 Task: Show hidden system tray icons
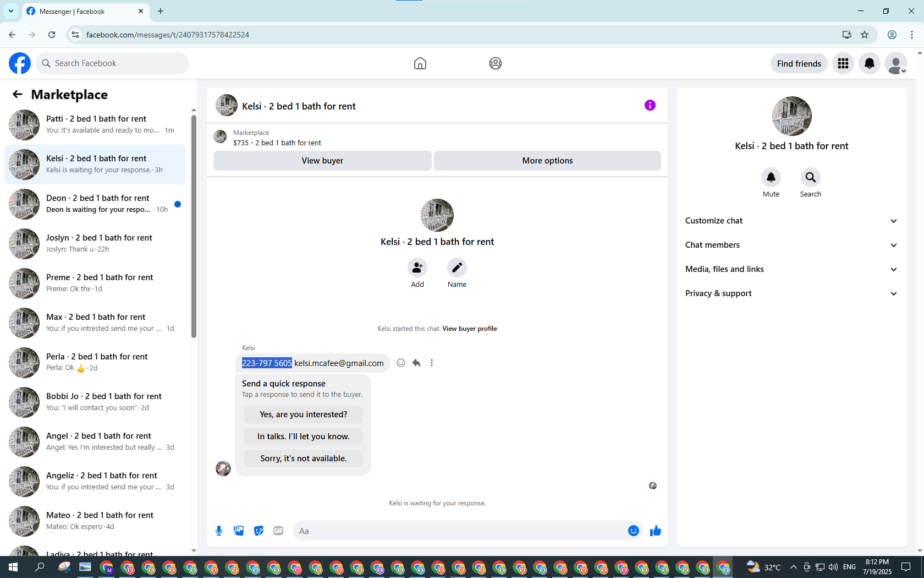click(793, 567)
